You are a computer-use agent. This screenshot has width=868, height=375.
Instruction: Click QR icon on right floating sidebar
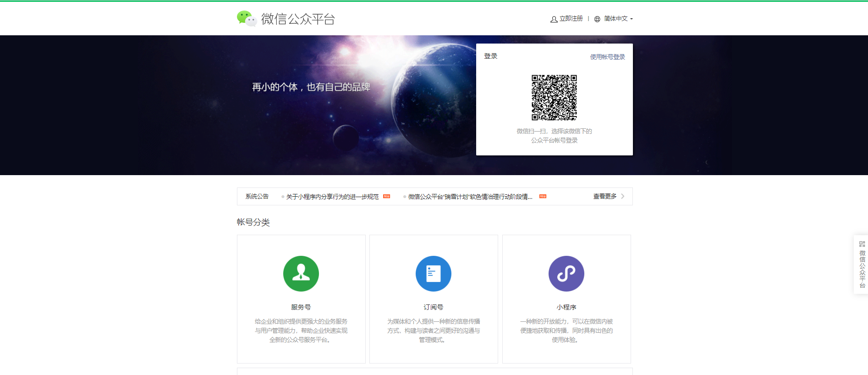point(862,244)
